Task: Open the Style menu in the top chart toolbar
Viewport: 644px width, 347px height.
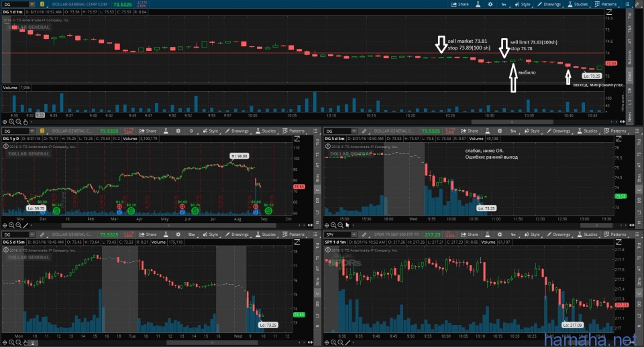Action: click(x=523, y=4)
